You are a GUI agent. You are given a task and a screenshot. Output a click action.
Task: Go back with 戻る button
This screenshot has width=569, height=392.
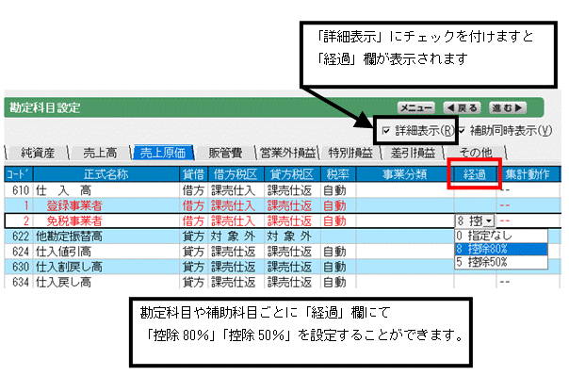462,107
